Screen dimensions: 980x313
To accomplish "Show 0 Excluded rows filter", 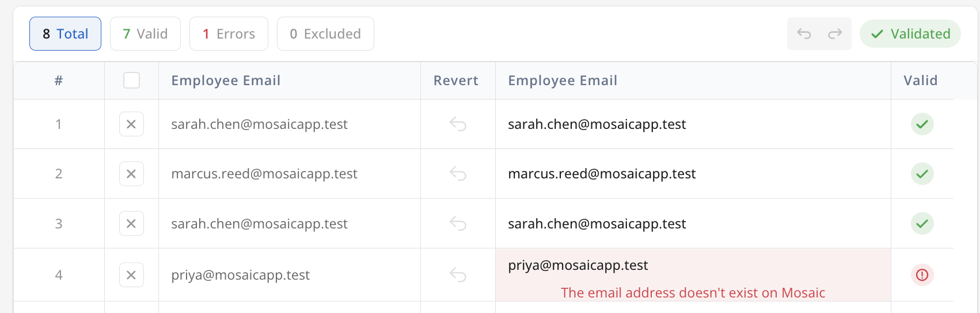I will click(x=325, y=34).
